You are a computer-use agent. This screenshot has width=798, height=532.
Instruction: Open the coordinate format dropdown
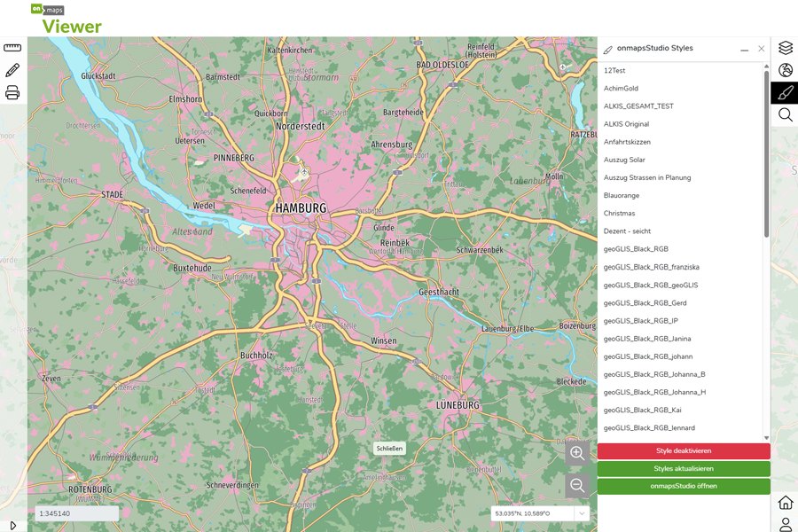[x=581, y=512]
